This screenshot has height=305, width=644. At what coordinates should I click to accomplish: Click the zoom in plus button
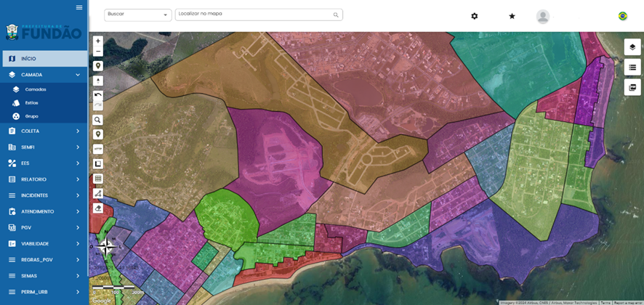(x=98, y=41)
